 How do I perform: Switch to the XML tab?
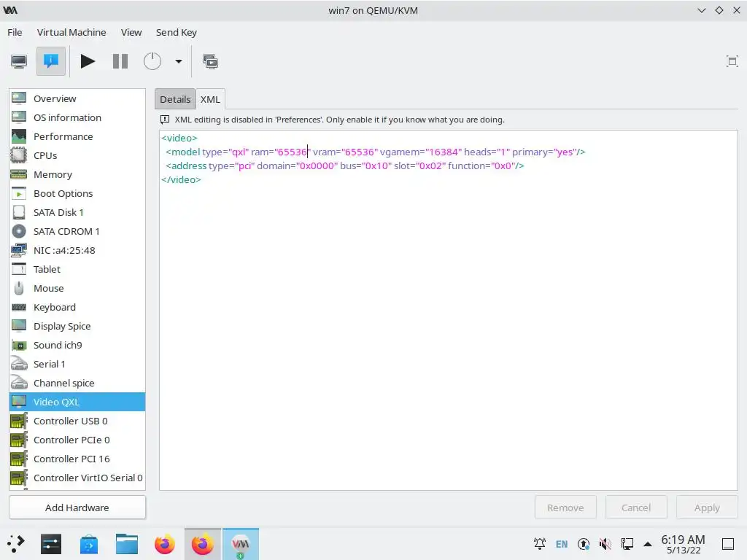pyautogui.click(x=210, y=99)
